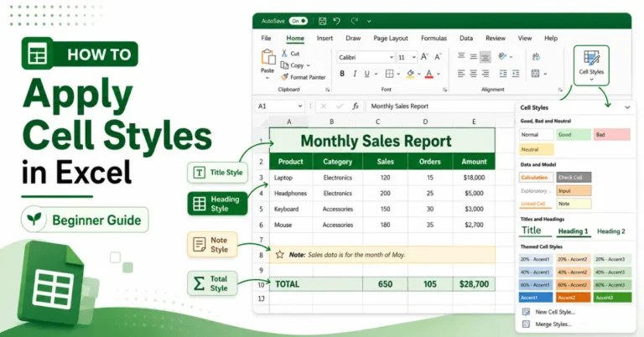Click the Orientation text-angle icon

tap(502, 57)
